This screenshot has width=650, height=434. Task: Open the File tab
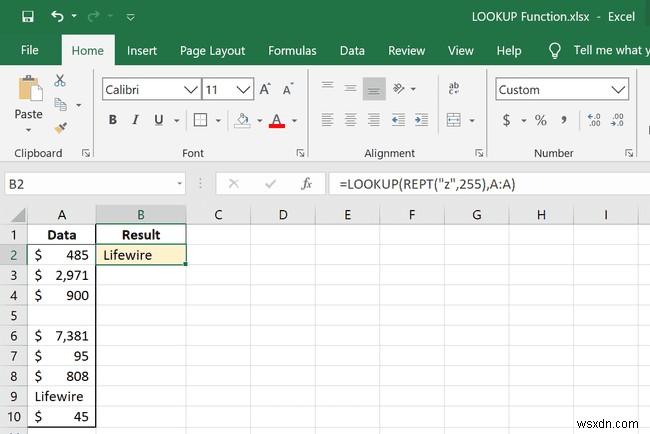click(29, 50)
